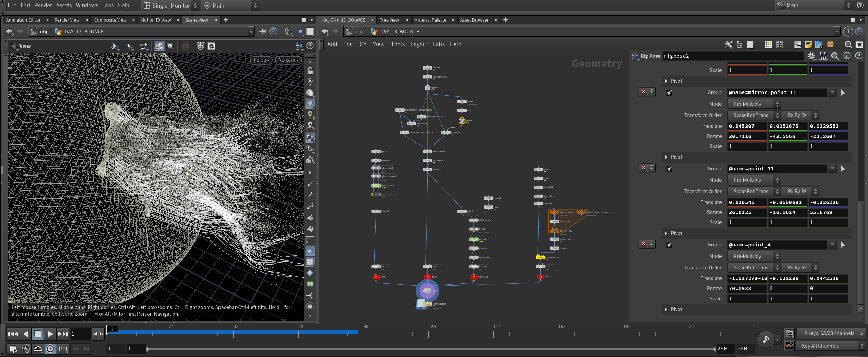Open the Scene View help icon
Viewport: 868px width, 357px height.
click(x=310, y=46)
